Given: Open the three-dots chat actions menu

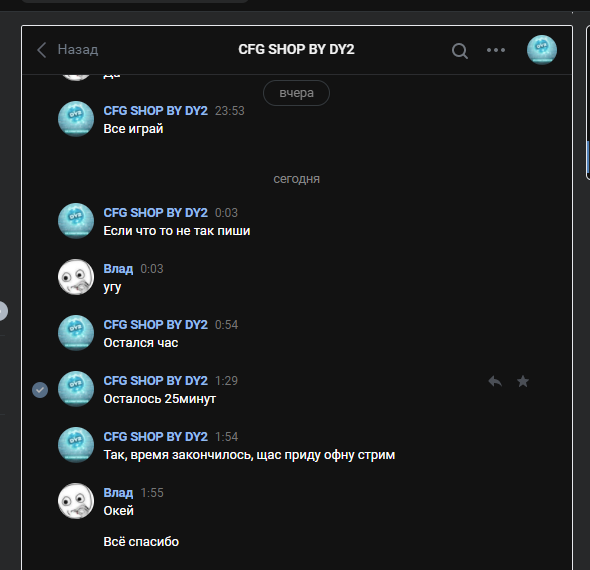Looking at the screenshot, I should (x=496, y=50).
